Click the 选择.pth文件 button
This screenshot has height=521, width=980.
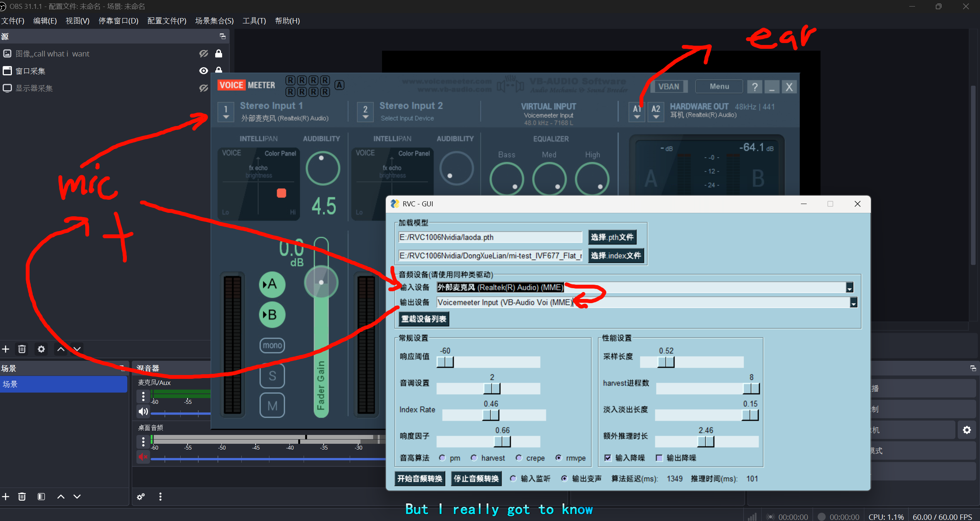pyautogui.click(x=612, y=237)
